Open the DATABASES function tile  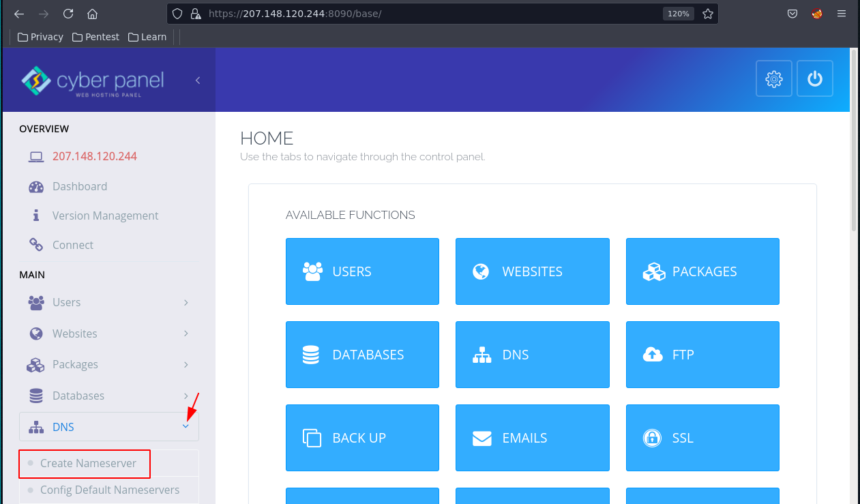pos(362,355)
